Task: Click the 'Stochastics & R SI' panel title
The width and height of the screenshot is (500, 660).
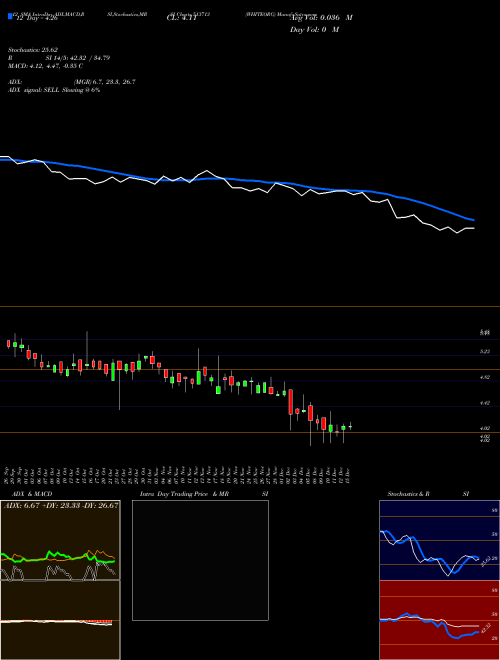Action: tap(428, 494)
